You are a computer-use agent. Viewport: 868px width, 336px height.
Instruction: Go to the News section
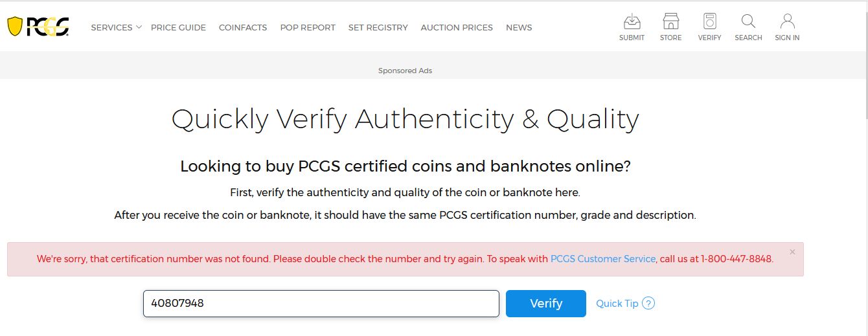tap(519, 27)
